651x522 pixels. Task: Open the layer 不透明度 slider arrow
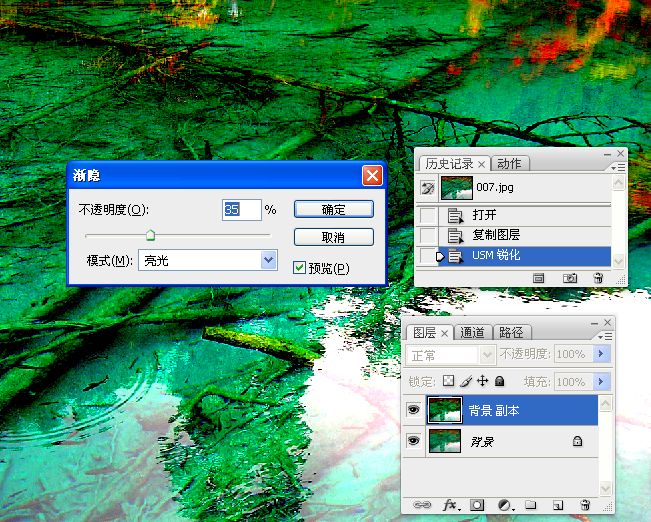point(601,354)
